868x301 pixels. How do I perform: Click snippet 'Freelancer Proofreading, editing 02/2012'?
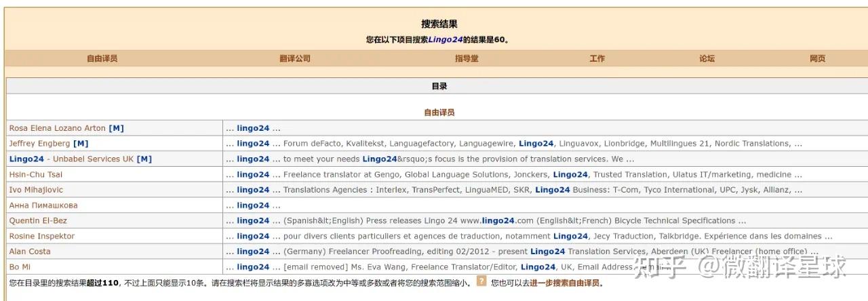(x=522, y=252)
